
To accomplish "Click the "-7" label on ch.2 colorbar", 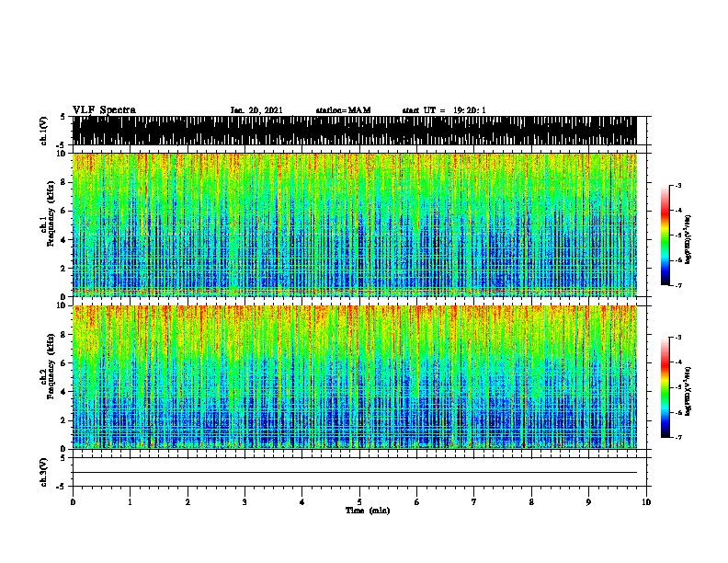I will click(677, 438).
